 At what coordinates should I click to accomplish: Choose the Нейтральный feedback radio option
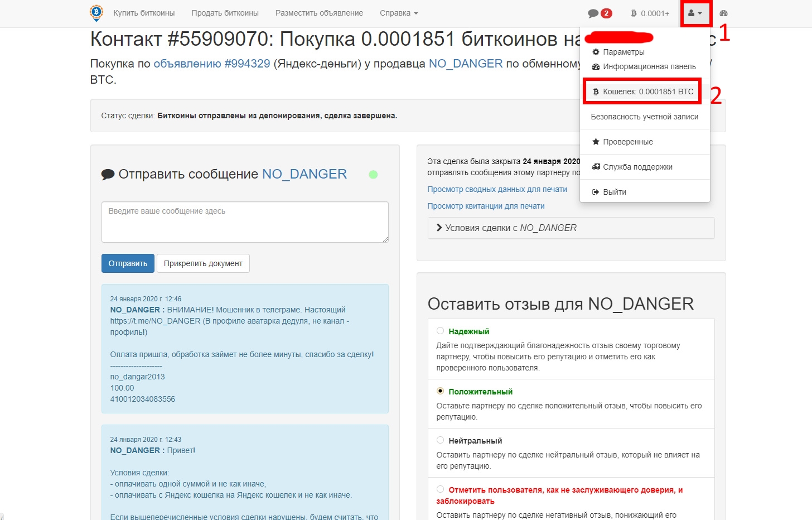(440, 440)
